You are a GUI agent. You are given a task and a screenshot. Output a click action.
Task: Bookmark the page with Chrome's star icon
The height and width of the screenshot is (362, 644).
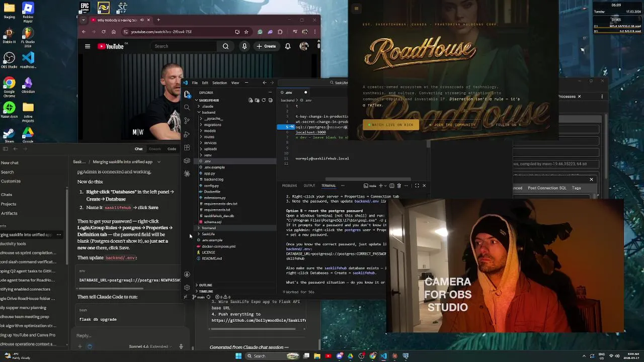click(x=246, y=32)
